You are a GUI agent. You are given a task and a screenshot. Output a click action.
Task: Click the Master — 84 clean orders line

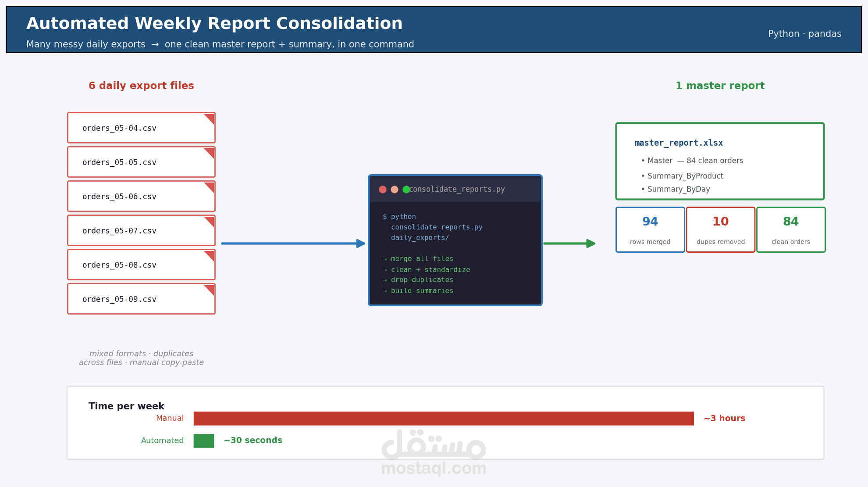[x=692, y=161]
